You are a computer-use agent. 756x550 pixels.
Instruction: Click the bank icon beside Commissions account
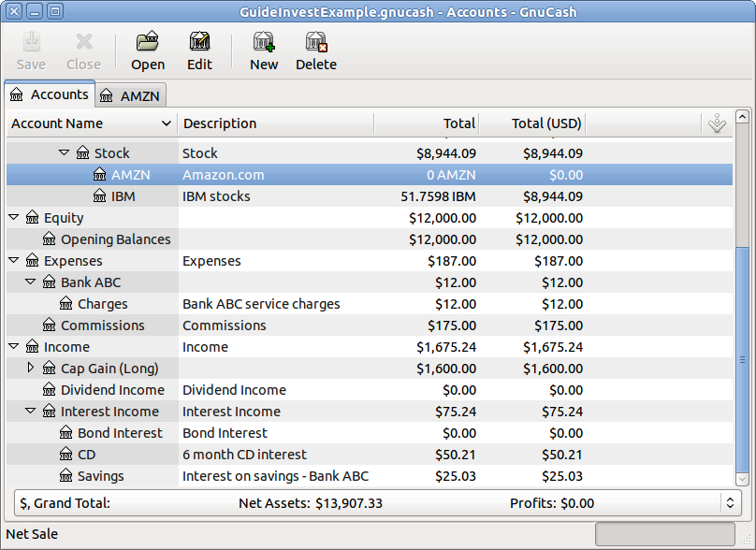[x=50, y=326]
